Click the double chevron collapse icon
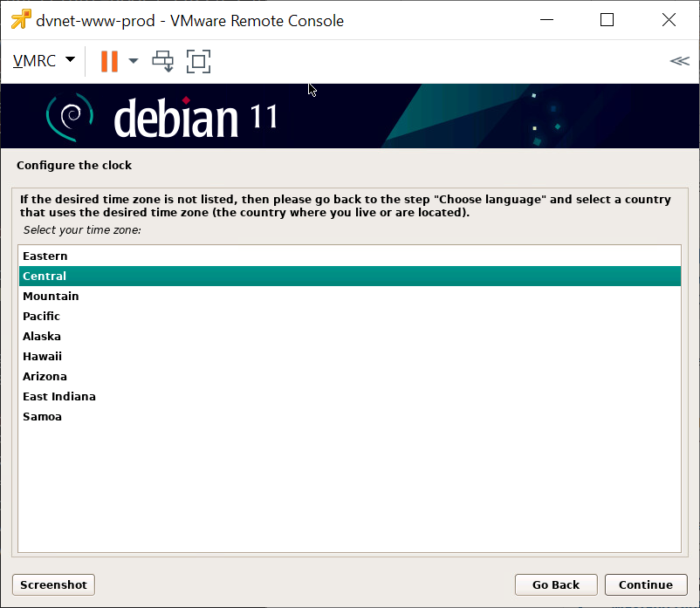700x608 pixels. pos(678,61)
